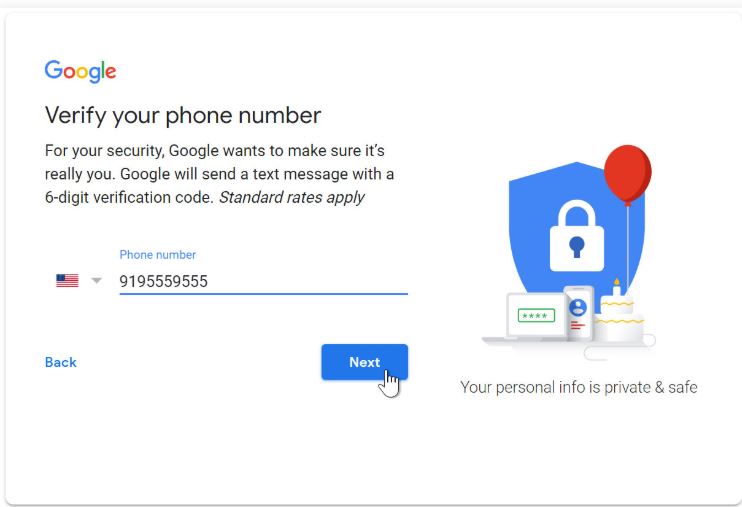
Task: Expand the country code dropdown arrow
Action: click(97, 281)
